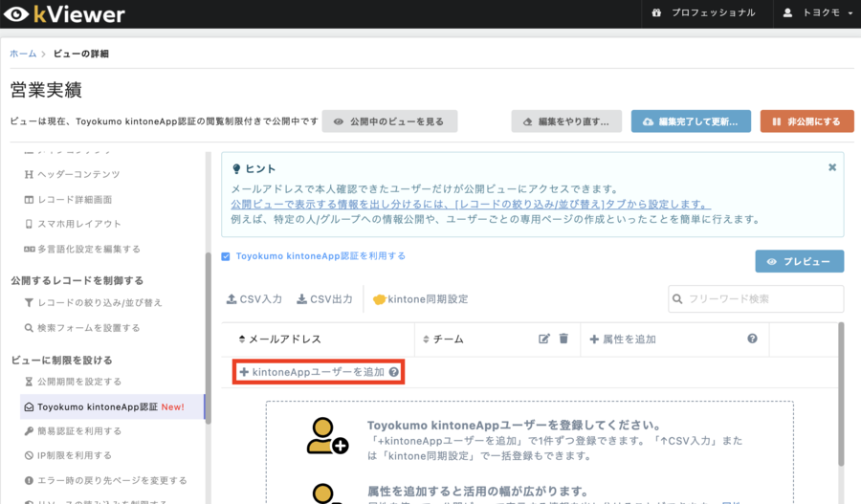This screenshot has width=861, height=504.
Task: Open IP制限を利用する in sidebar
Action: [x=68, y=455]
